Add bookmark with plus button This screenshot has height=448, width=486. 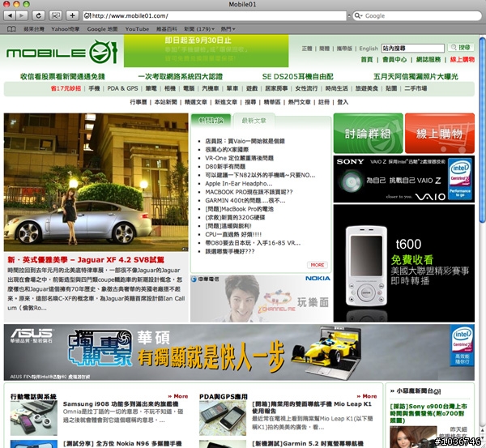point(72,15)
